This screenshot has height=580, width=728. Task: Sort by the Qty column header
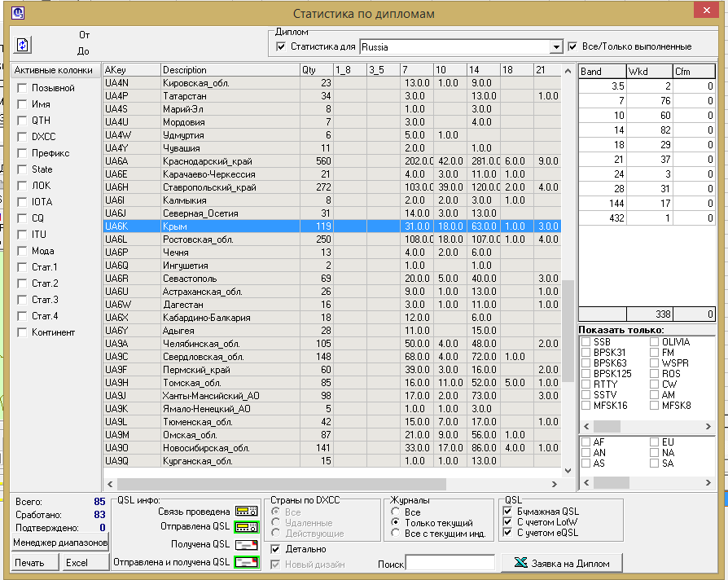pyautogui.click(x=316, y=71)
